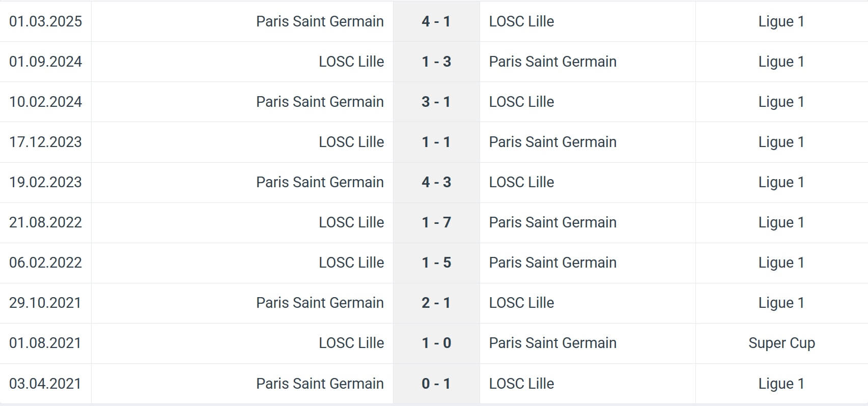Select the 21.08.2022 date cell
The image size is (868, 406).
tap(45, 222)
